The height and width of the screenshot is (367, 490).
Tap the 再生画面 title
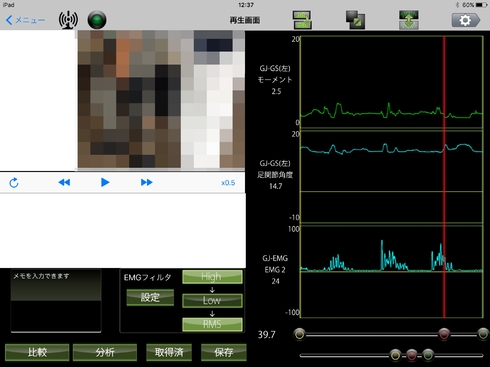[245, 20]
